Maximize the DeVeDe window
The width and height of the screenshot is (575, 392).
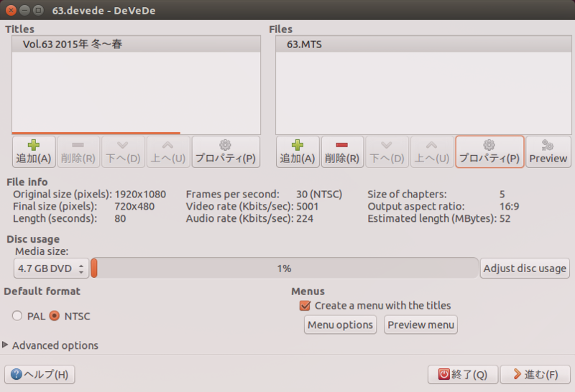[x=38, y=10]
